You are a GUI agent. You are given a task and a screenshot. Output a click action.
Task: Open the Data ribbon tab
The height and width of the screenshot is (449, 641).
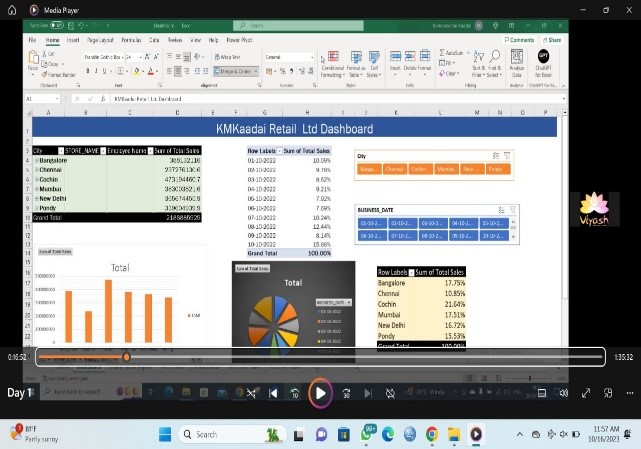[x=154, y=40]
